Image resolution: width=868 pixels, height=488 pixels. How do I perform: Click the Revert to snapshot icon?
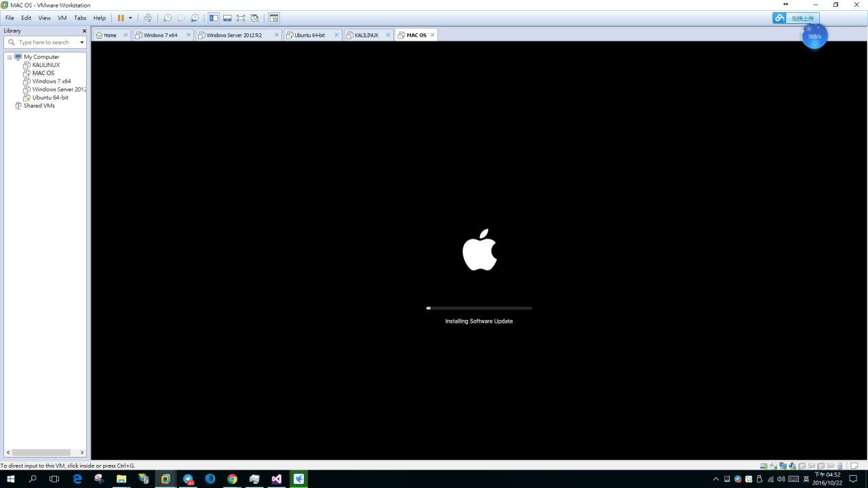[x=181, y=18]
